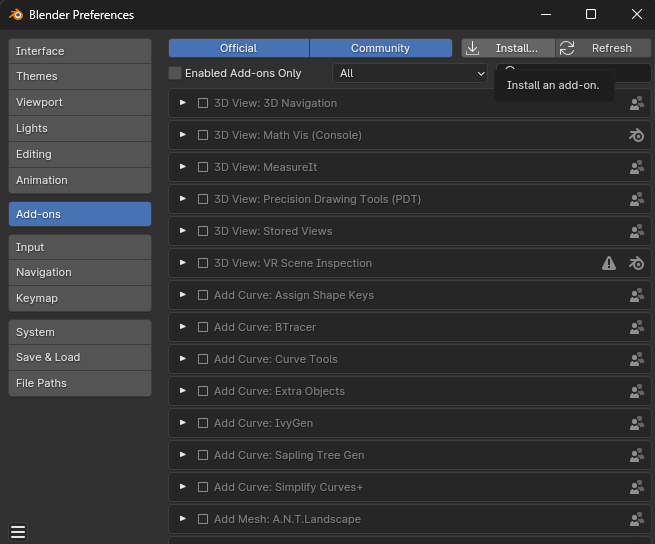Enable the VR Scene Inspection add-on

point(203,263)
